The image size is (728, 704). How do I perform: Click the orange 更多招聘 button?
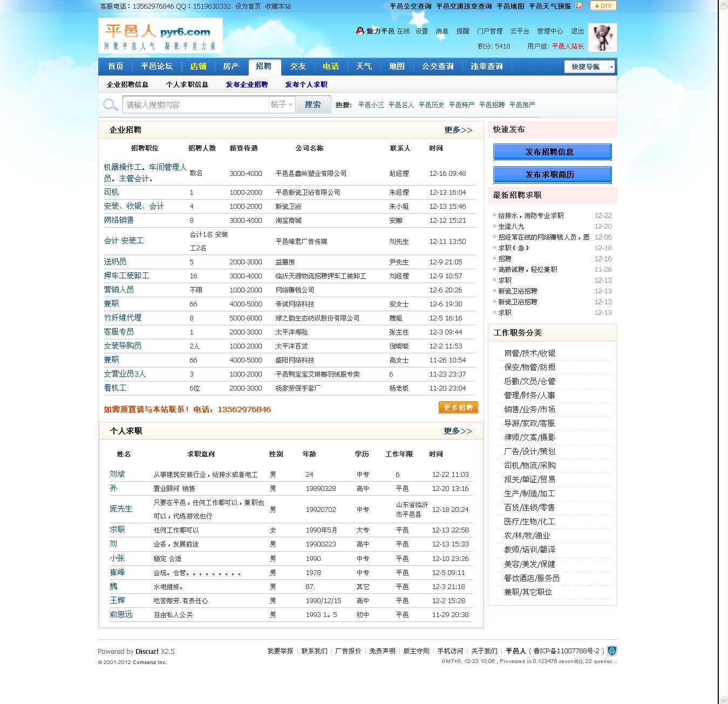point(458,408)
